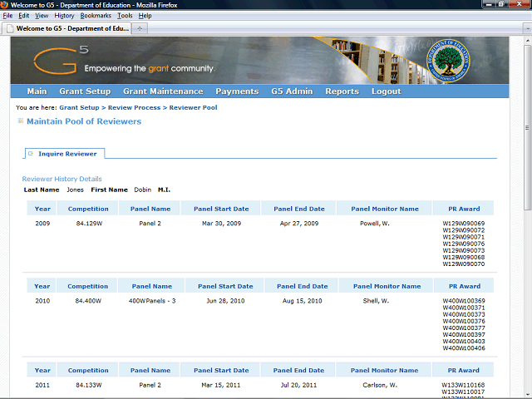Select the Inquire Reviewer tab

coord(65,154)
